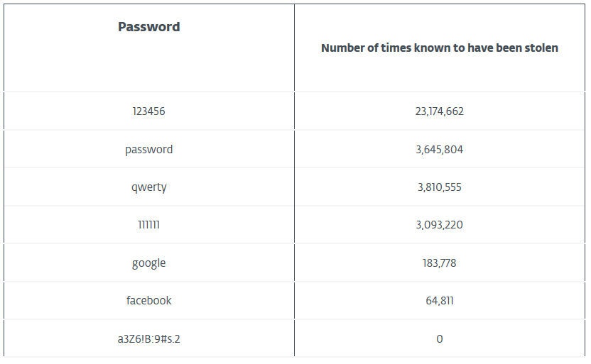
Task: Click the 3,645,804 count value
Action: [x=439, y=150]
